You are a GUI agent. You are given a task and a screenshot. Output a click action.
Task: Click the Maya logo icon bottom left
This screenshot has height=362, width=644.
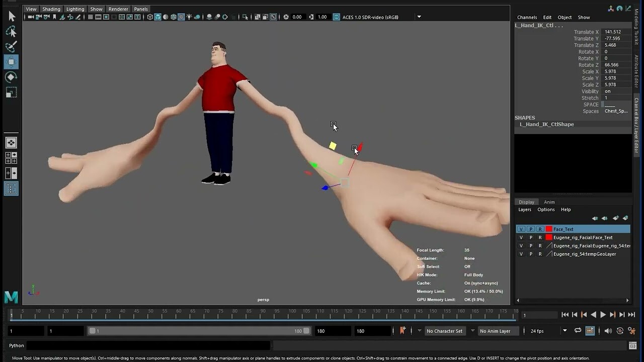[x=10, y=297]
